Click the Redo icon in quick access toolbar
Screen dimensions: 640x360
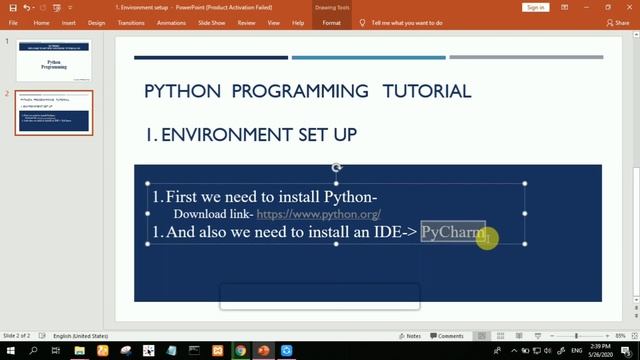43,8
